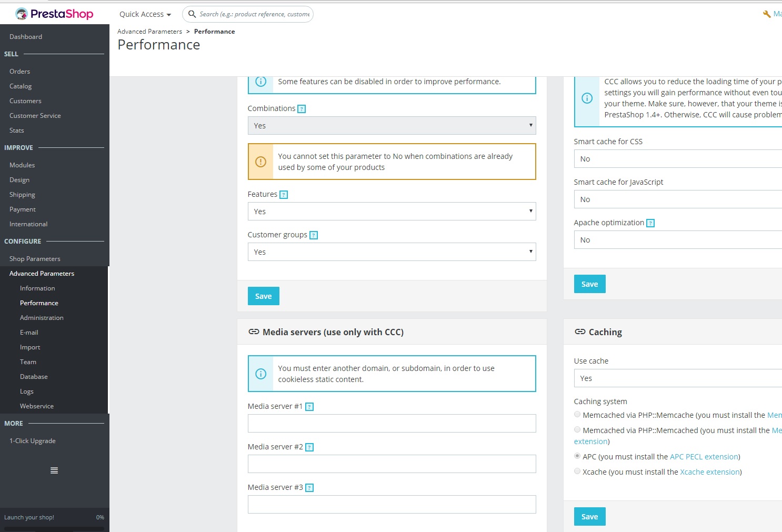
Task: Click the Launch your shop progress bar
Action: (x=54, y=529)
